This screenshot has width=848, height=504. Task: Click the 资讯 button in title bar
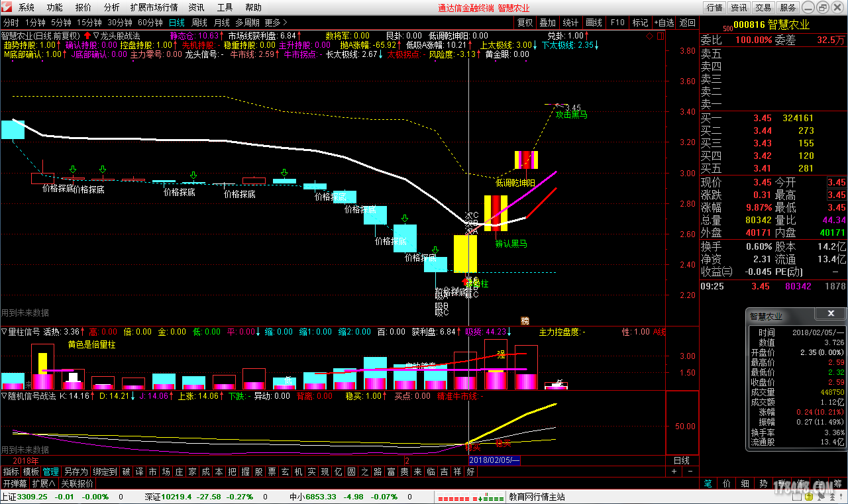739,8
